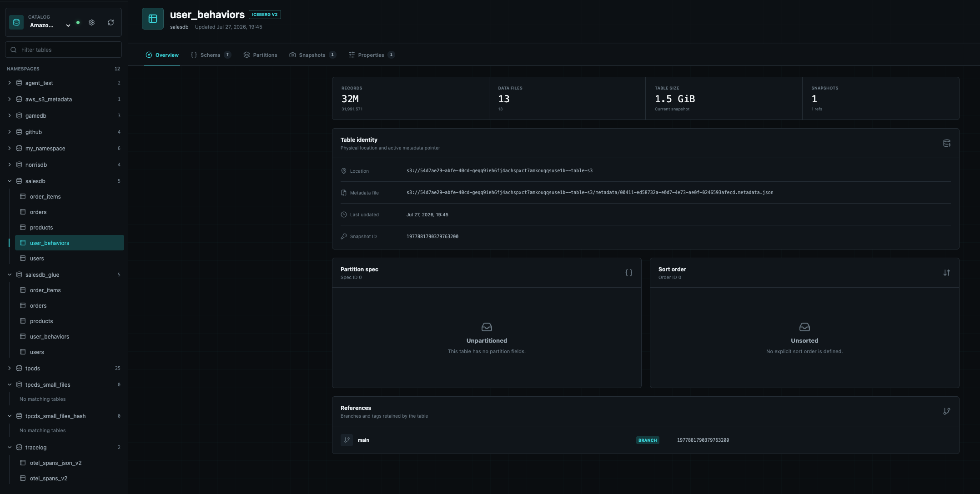Click the Location pin icon

click(344, 171)
